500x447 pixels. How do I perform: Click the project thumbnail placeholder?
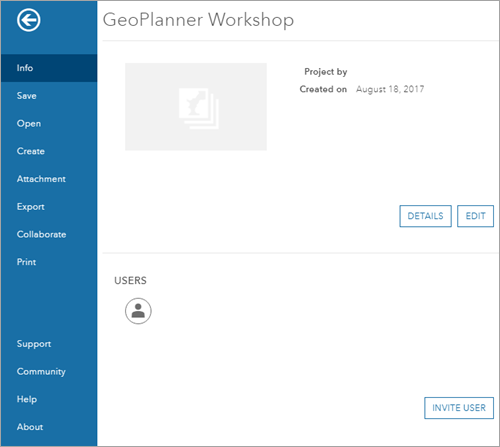(196, 107)
